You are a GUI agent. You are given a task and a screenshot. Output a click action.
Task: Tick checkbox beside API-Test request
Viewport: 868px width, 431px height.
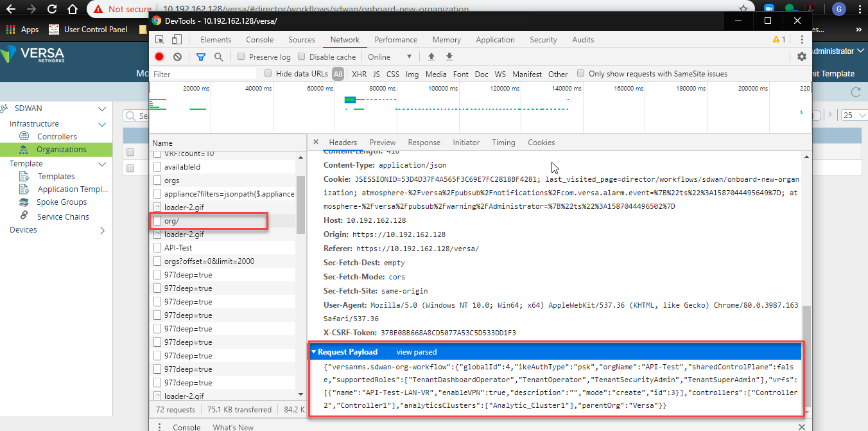[x=158, y=248]
